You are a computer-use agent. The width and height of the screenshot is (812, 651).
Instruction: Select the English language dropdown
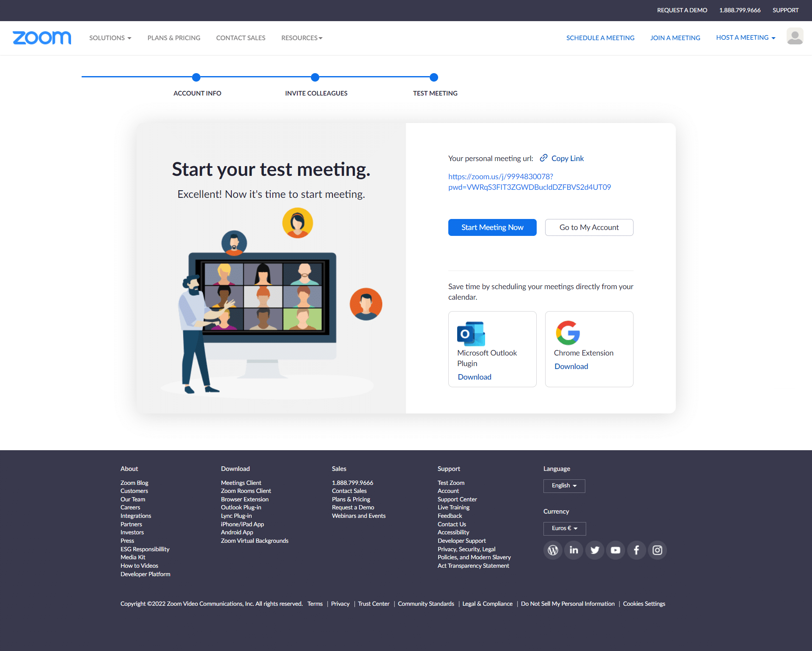[563, 485]
